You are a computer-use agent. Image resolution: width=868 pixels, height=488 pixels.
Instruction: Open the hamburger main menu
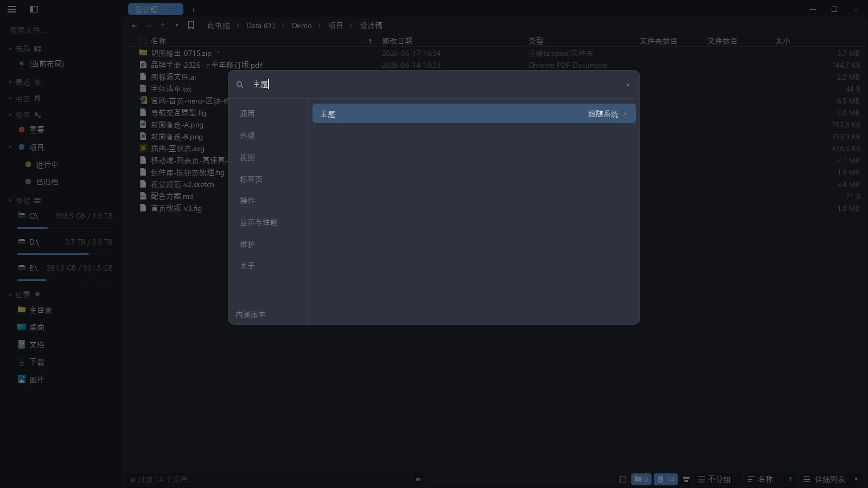point(12,9)
